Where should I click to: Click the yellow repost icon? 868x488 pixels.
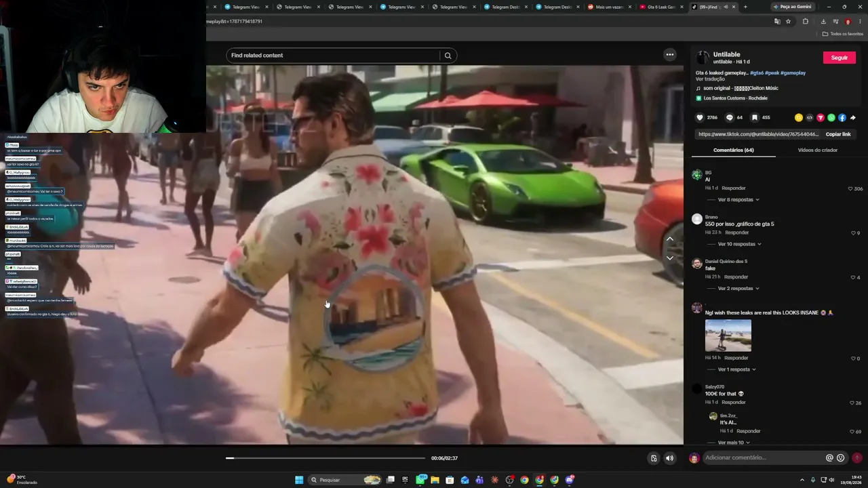click(x=799, y=117)
